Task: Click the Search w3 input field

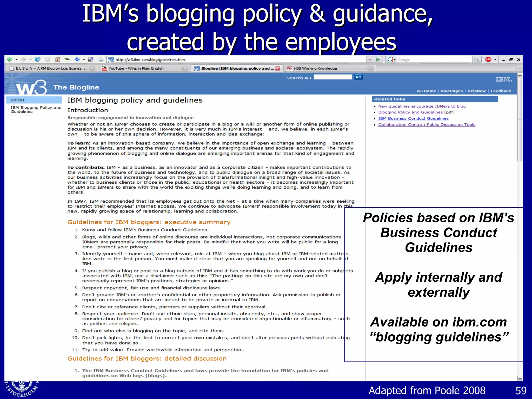Action: pos(333,77)
